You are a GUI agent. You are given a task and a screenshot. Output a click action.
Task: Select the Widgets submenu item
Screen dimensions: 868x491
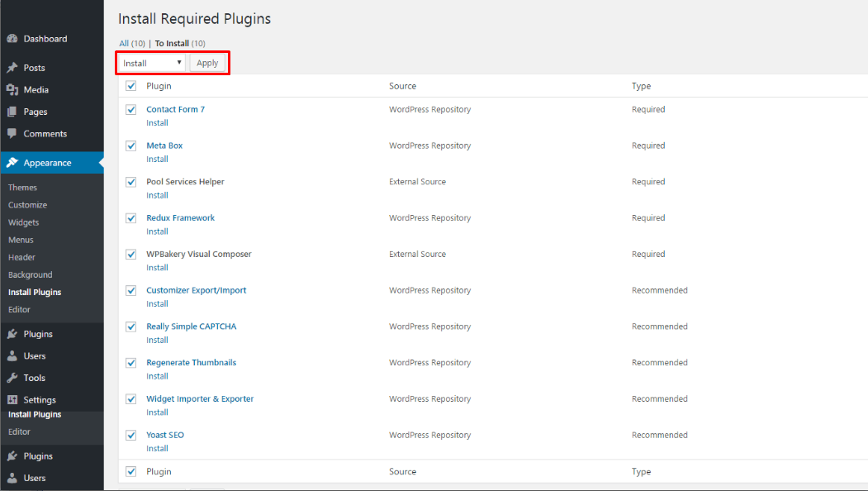24,222
